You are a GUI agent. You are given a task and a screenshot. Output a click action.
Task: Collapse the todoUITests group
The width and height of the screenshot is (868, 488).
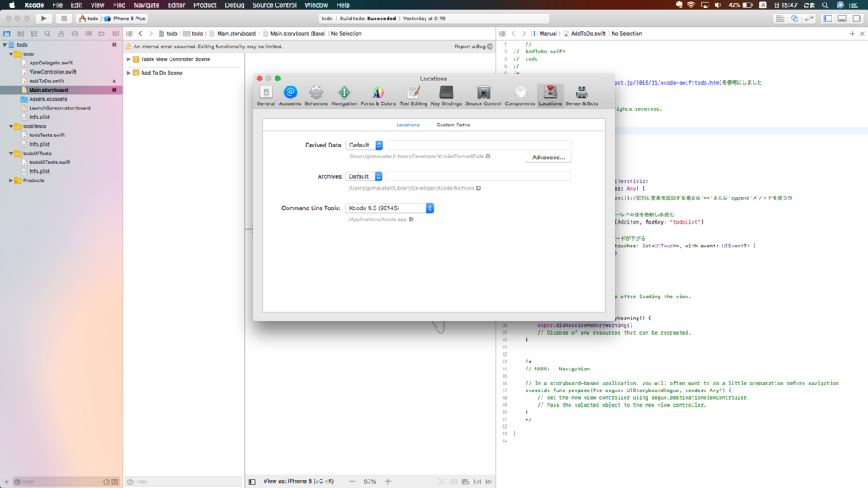tap(11, 153)
